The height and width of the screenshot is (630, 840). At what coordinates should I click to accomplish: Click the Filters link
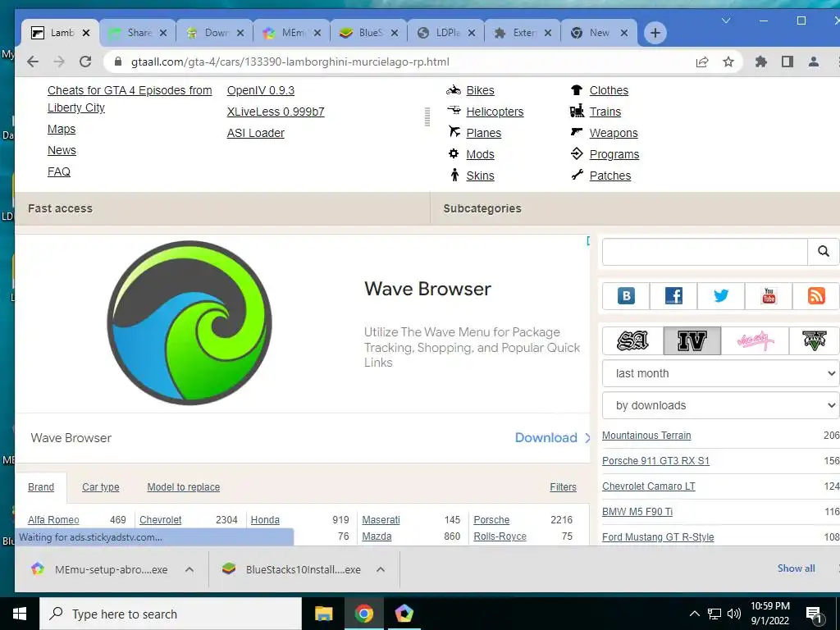pos(563,487)
